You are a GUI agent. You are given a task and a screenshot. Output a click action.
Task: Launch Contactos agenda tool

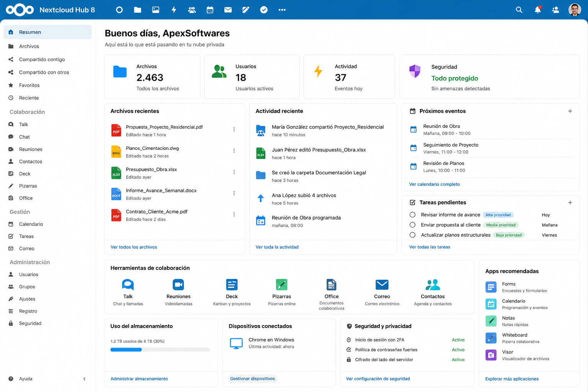click(433, 292)
